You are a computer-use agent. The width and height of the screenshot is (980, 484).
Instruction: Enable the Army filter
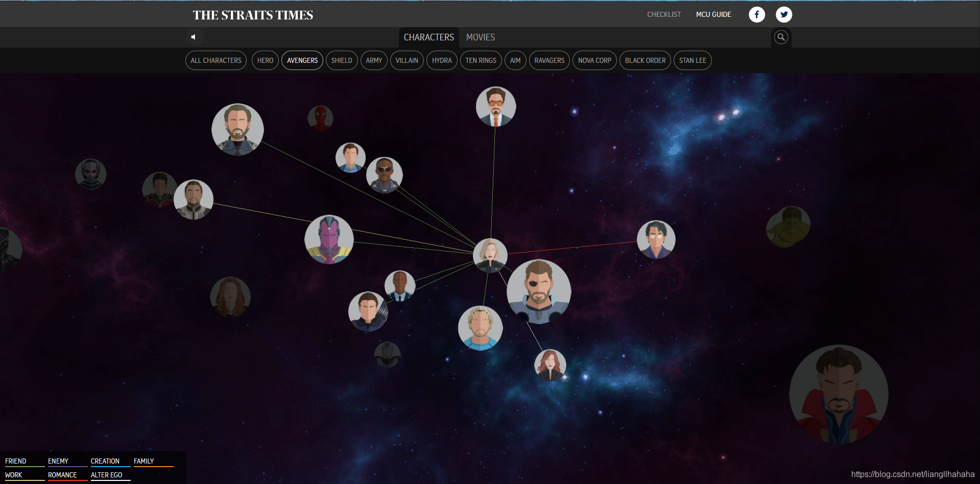(374, 60)
